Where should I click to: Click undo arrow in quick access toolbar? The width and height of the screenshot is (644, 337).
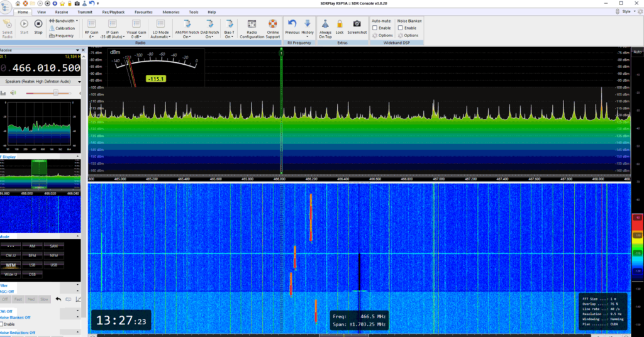pyautogui.click(x=92, y=3)
